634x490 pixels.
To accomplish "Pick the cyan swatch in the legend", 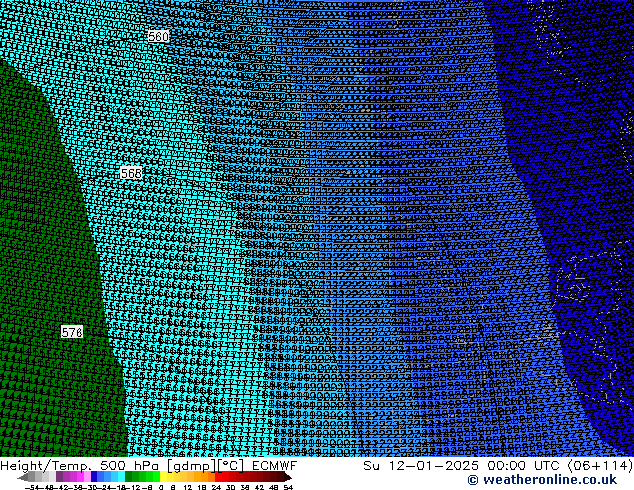I will pos(121,478).
